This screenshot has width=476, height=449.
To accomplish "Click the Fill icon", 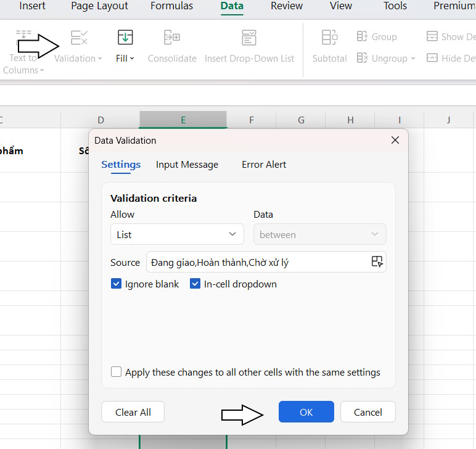I will pos(125,38).
